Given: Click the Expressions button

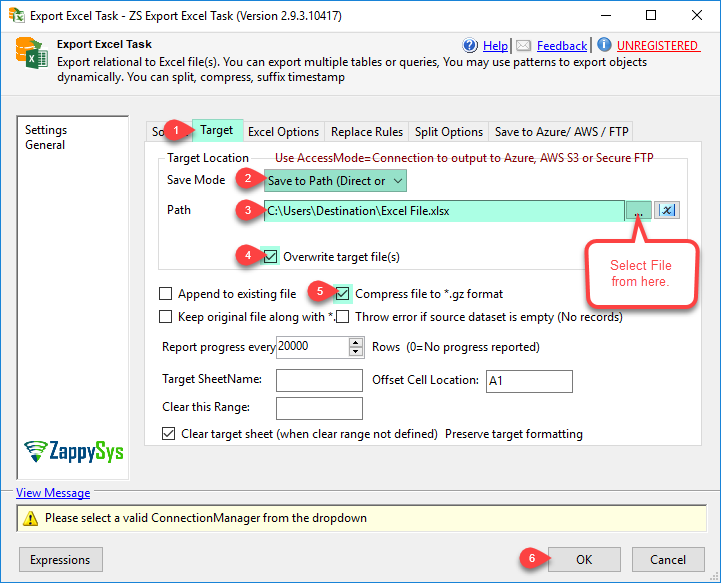Looking at the screenshot, I should (60, 560).
